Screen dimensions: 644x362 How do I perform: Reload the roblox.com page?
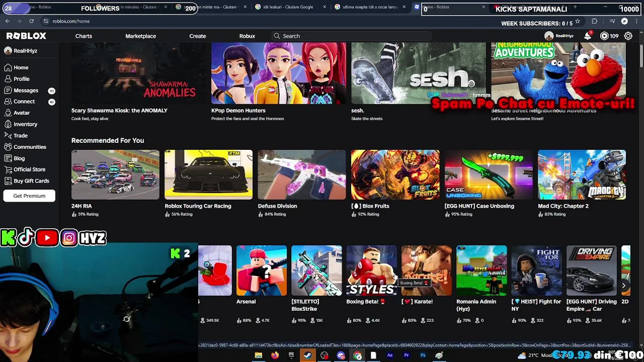31,21
